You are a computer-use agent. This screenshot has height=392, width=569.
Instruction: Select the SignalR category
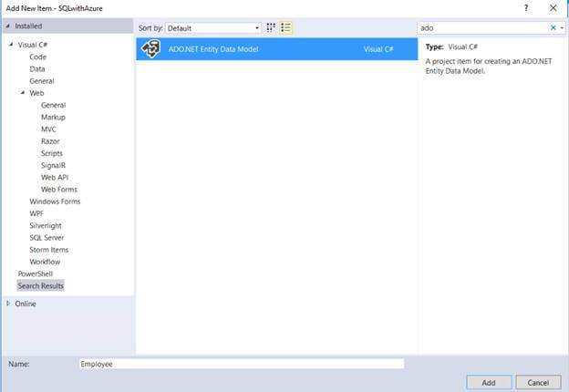point(53,165)
